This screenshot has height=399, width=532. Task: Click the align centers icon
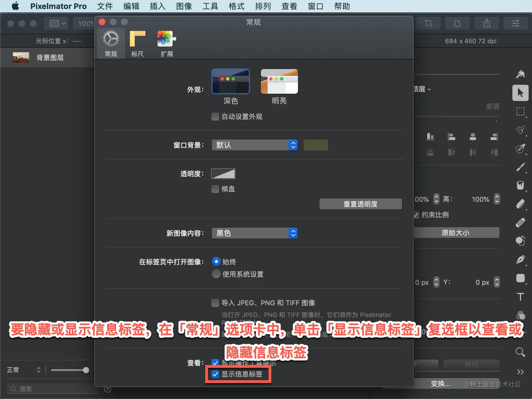click(473, 137)
